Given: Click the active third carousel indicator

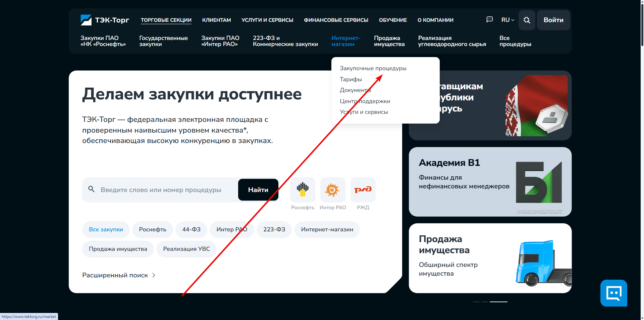Looking at the screenshot, I should pos(498,302).
